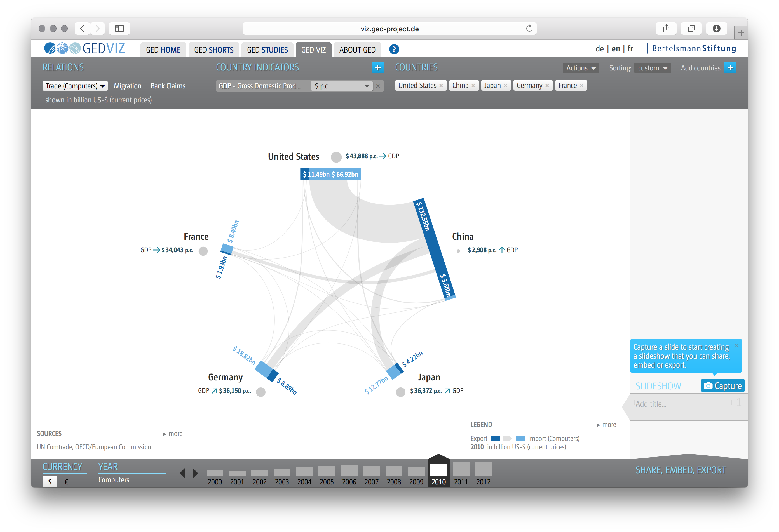The width and height of the screenshot is (779, 532).
Task: Click the Capture camera button
Action: (722, 386)
